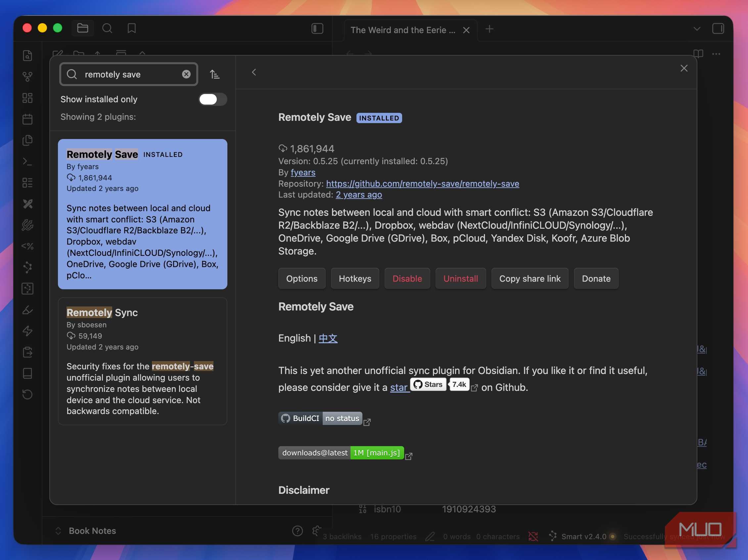Toggle reading view book icon
The image size is (748, 560).
tap(698, 54)
